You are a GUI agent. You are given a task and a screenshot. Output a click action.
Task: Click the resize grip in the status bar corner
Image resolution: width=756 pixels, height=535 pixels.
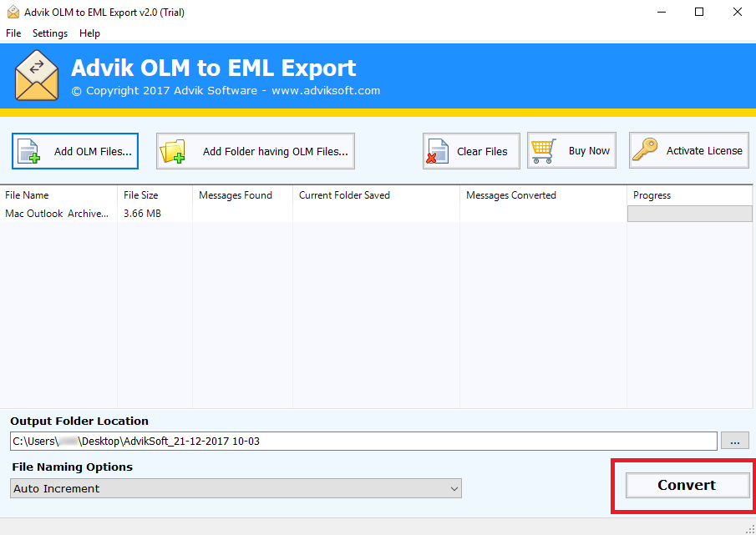coord(750,529)
